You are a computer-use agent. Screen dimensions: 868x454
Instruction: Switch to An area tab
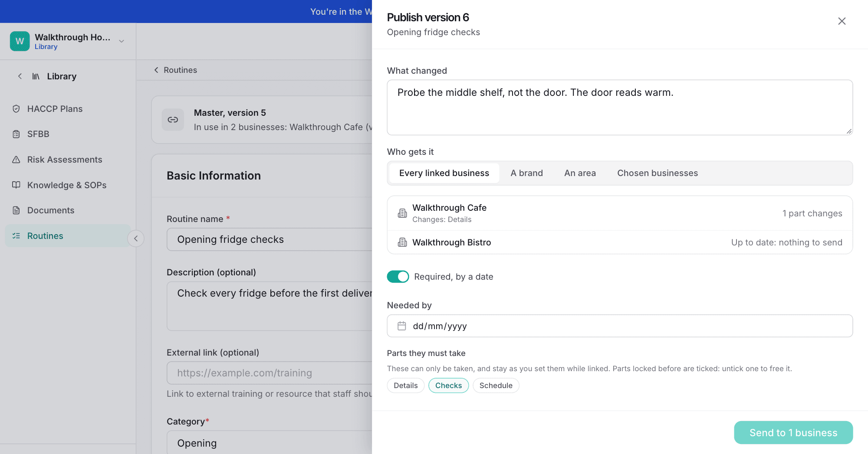click(580, 173)
